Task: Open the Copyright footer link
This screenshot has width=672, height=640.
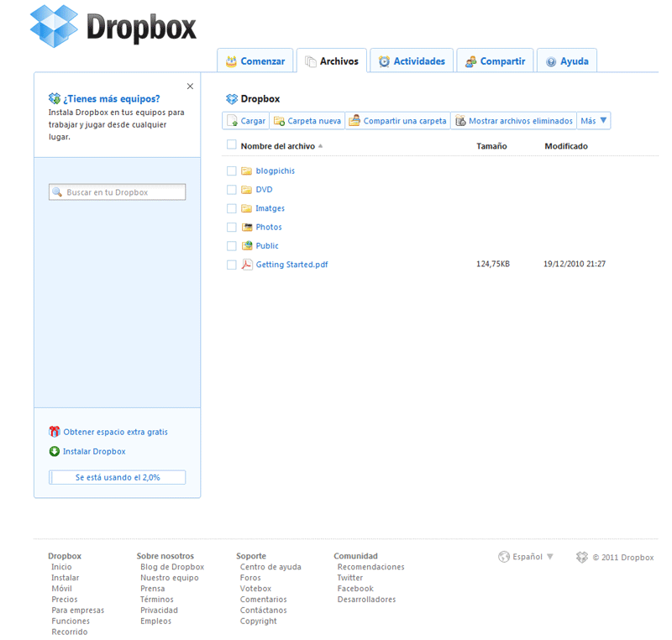Action: 259,622
